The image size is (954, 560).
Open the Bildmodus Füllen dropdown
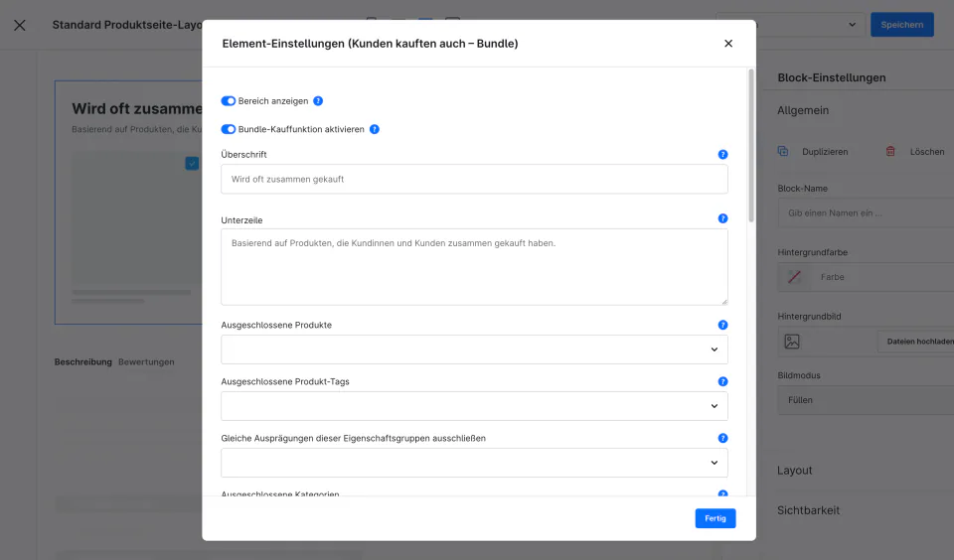(866, 400)
